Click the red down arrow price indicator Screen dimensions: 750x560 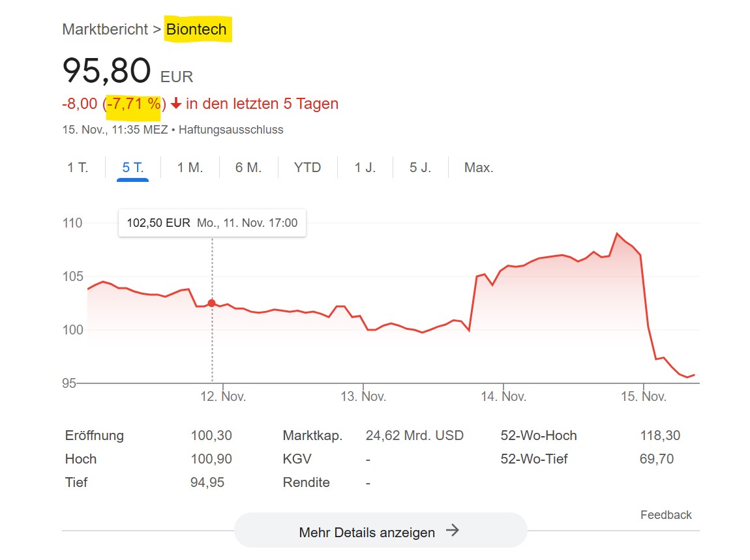pyautogui.click(x=176, y=103)
